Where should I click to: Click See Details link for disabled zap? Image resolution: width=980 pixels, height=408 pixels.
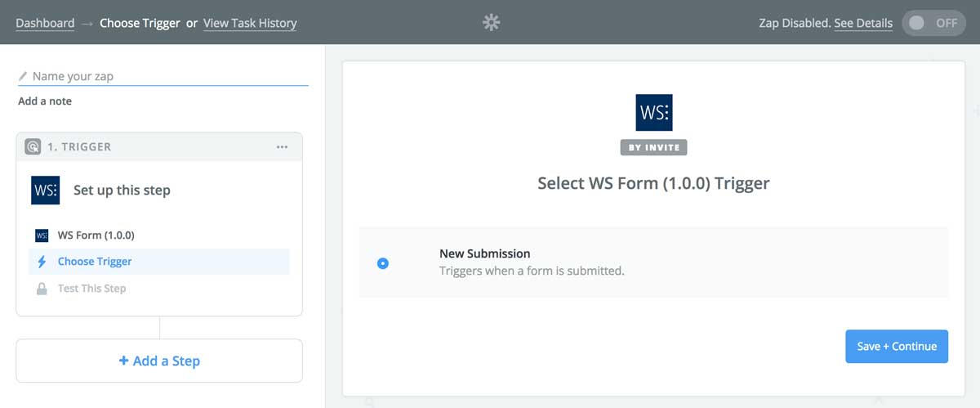(x=863, y=23)
